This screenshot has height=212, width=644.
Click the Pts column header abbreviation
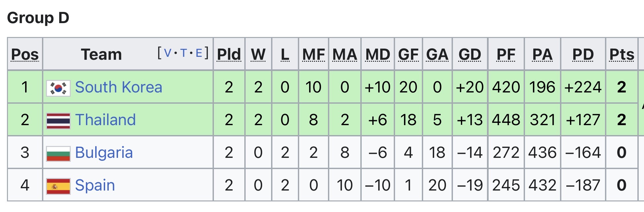click(622, 54)
